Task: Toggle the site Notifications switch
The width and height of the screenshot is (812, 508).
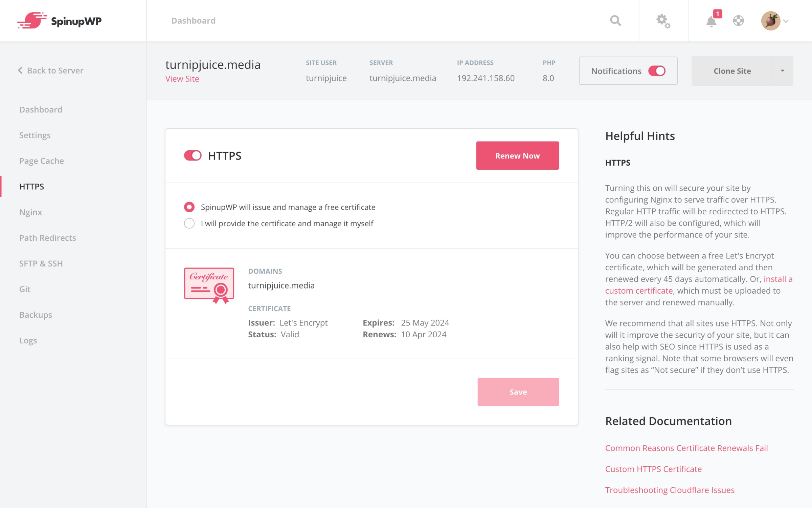Action: (657, 71)
